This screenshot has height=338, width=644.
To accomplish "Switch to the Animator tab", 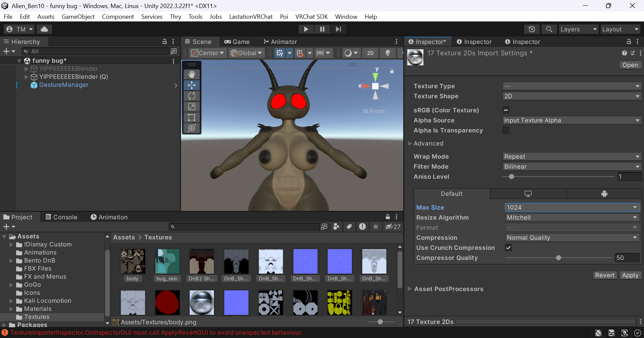I will (280, 42).
